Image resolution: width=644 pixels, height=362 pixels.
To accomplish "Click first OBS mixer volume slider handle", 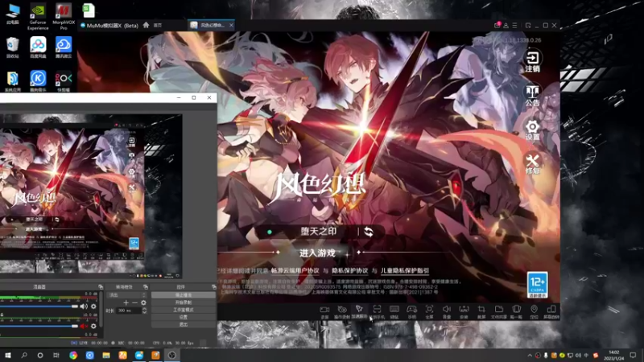I will point(75,306).
